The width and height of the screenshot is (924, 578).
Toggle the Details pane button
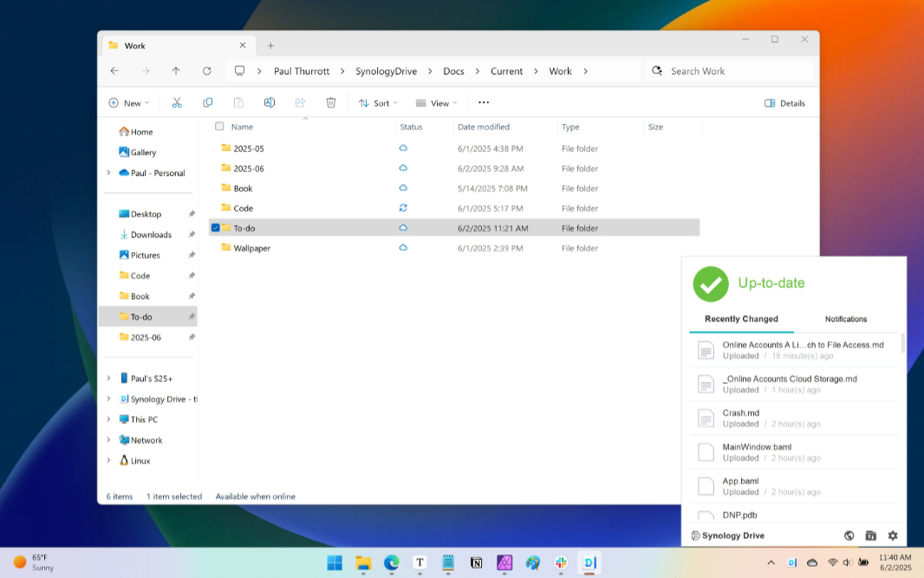tap(784, 103)
